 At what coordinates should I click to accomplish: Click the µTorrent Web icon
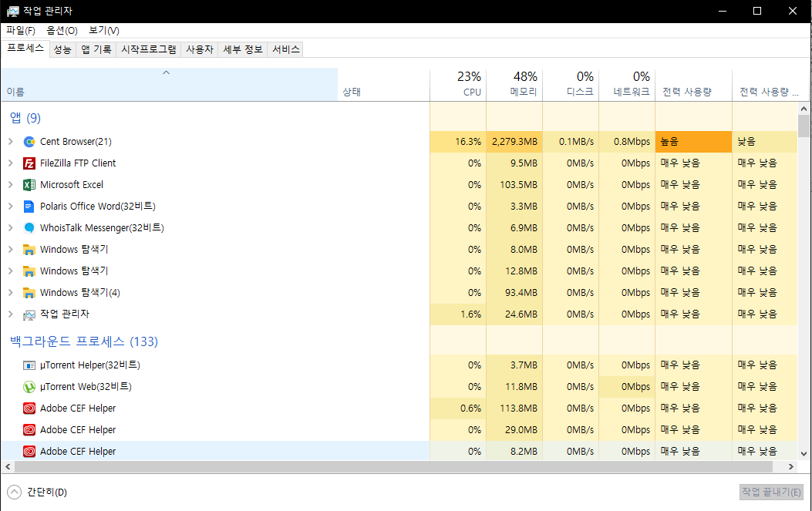[x=29, y=387]
